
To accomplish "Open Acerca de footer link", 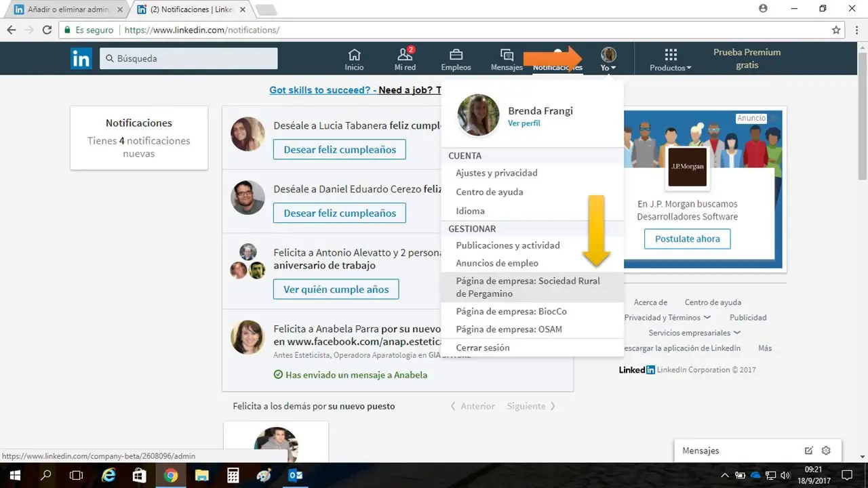I will pos(650,302).
